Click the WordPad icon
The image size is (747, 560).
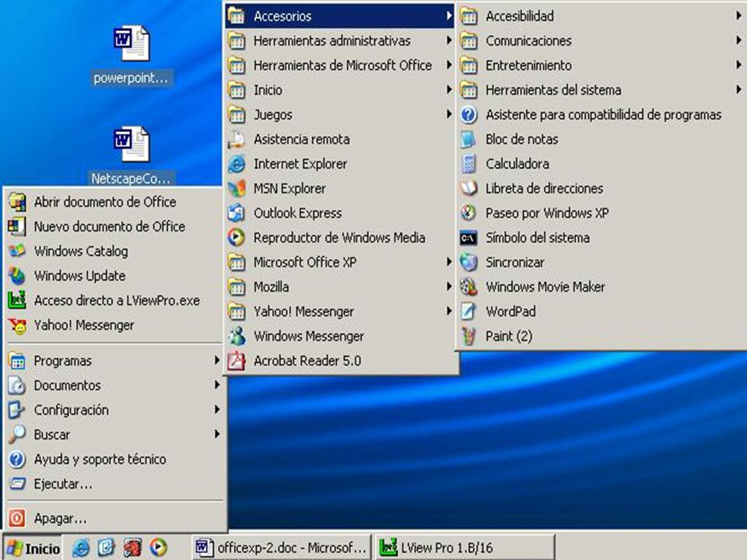(x=468, y=311)
